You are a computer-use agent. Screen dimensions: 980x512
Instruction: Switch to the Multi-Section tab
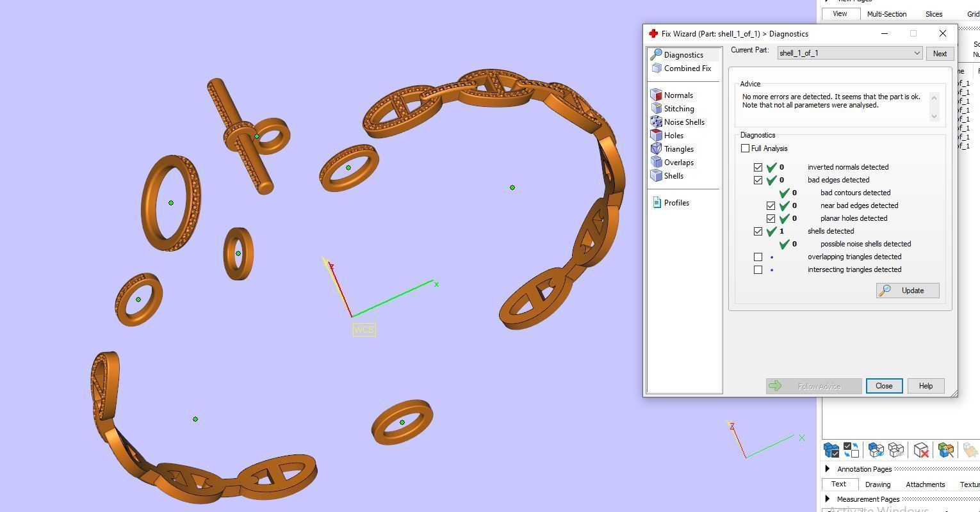point(886,14)
